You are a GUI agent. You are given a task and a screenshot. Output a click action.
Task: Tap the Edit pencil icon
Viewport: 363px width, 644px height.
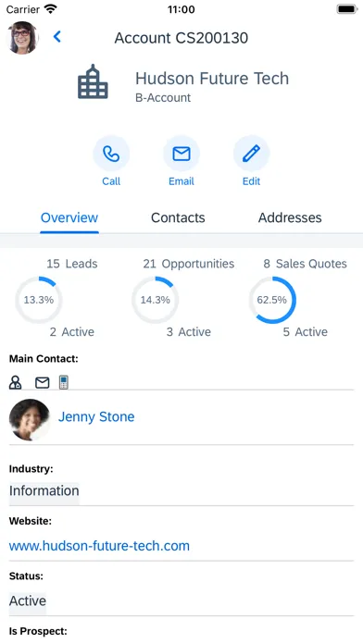(251, 154)
